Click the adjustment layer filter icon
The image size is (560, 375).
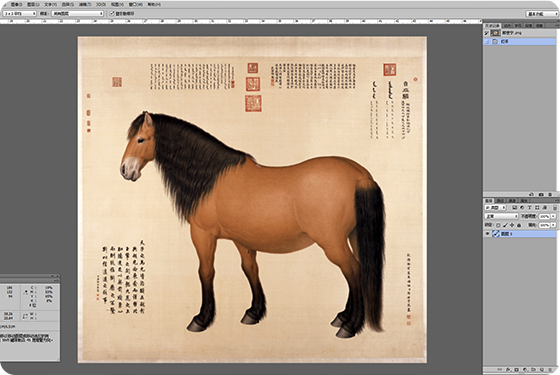tap(522, 208)
